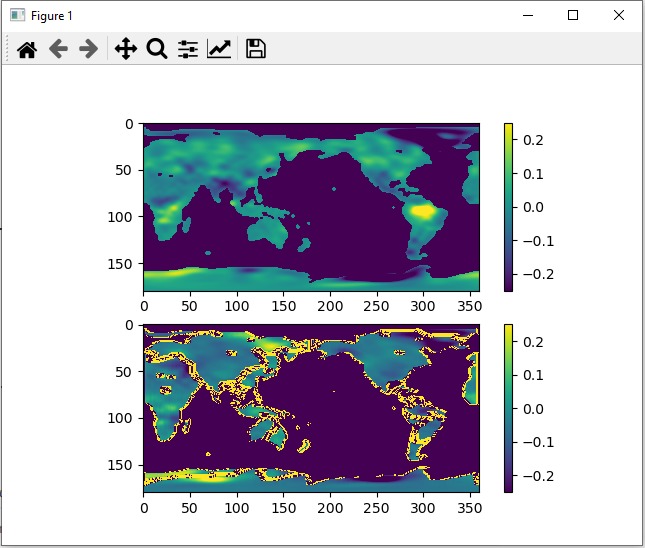Click the Figure 1 title text

click(52, 16)
